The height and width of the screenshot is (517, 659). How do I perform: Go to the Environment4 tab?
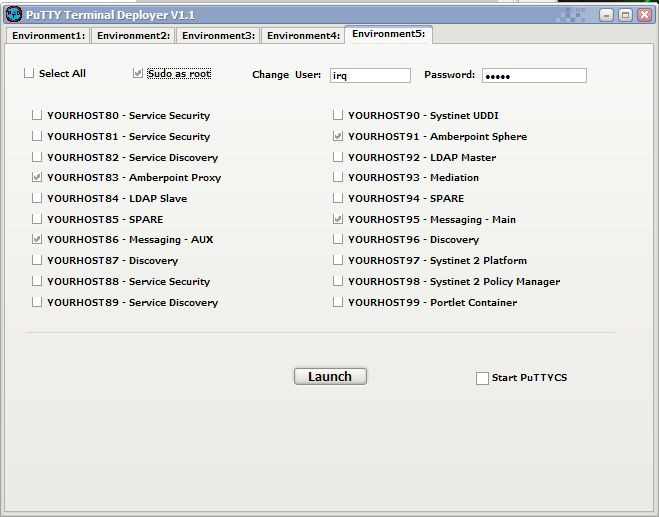pyautogui.click(x=303, y=35)
